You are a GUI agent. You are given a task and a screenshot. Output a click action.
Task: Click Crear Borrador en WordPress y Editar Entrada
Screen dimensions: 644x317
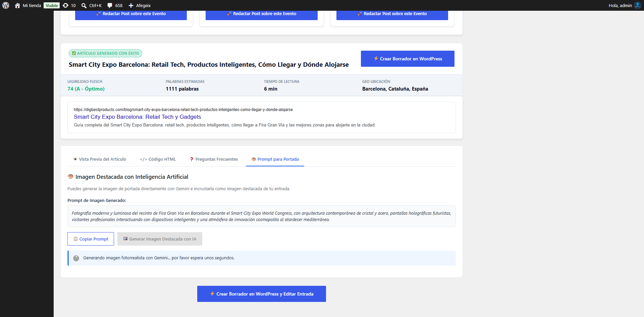click(262, 294)
